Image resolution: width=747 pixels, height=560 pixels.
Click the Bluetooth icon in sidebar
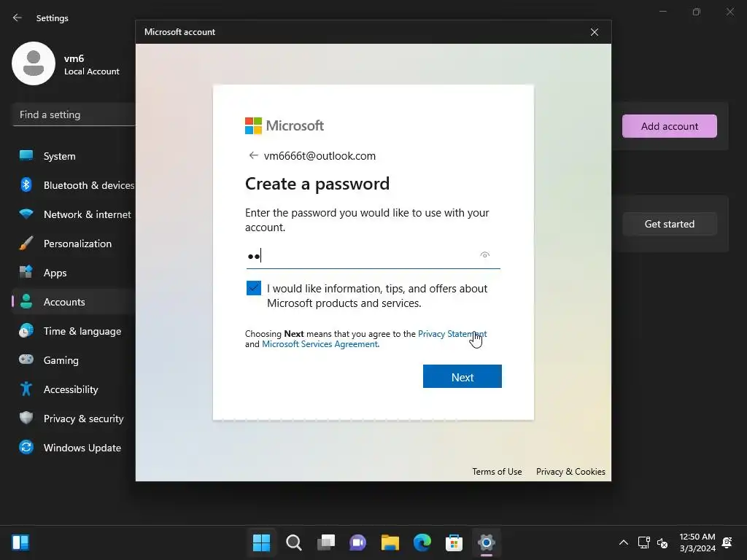click(x=26, y=184)
